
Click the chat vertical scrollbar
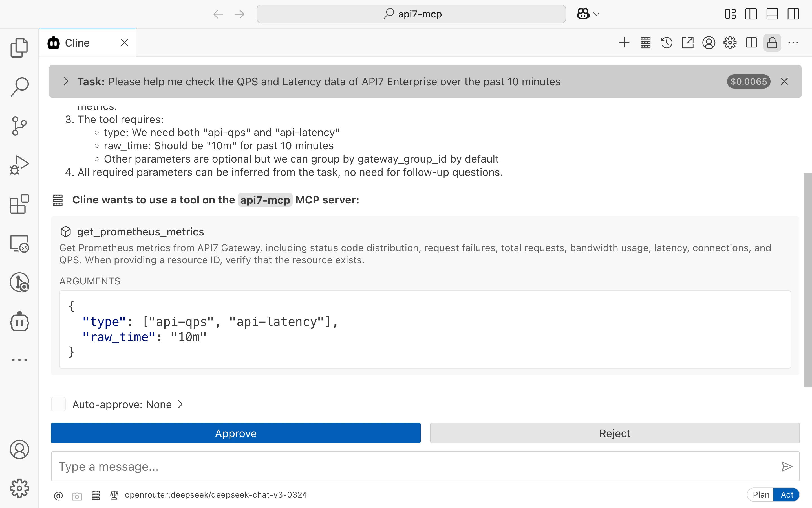(x=808, y=280)
